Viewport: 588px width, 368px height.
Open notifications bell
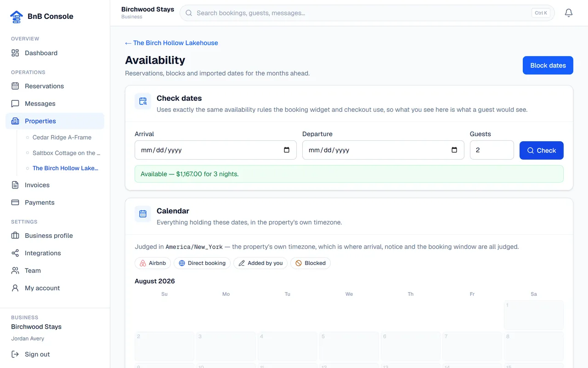(569, 13)
